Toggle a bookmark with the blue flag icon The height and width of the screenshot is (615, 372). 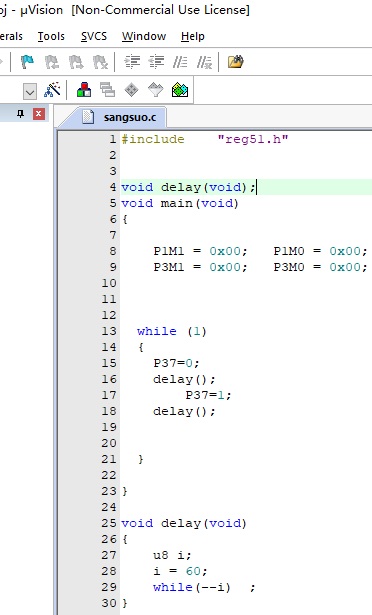pyautogui.click(x=27, y=62)
